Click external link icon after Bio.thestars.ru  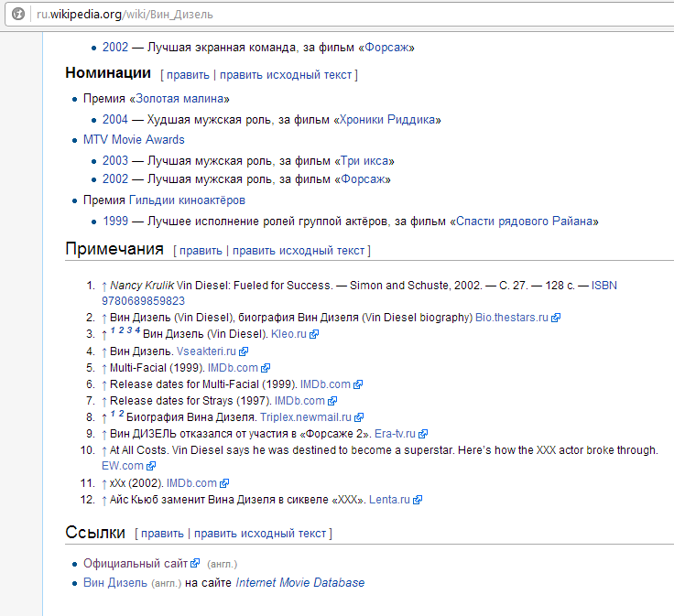[556, 318]
